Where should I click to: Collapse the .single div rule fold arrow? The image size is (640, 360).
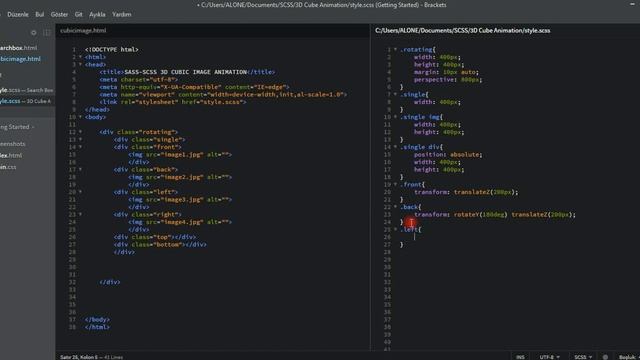(395, 147)
